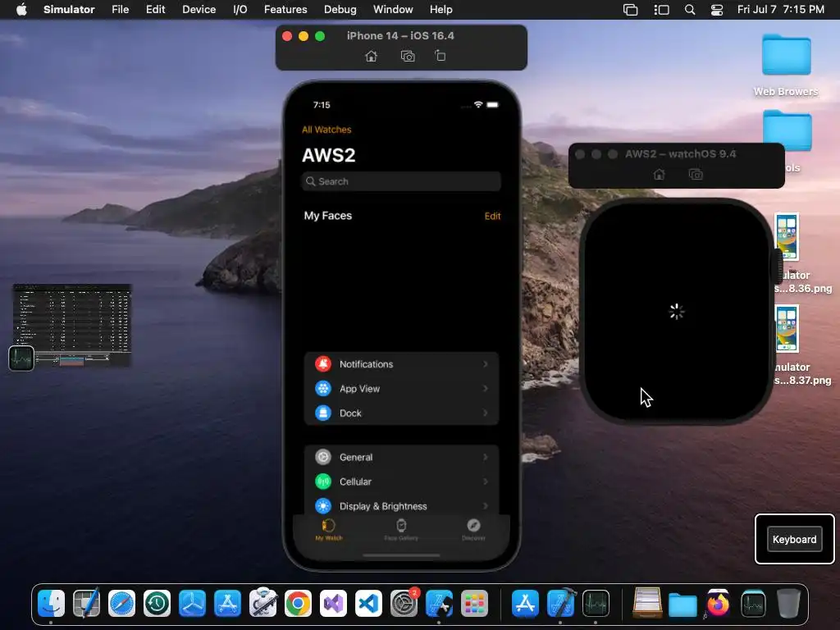
Task: Click the Apple menu logo
Action: pyautogui.click(x=21, y=10)
